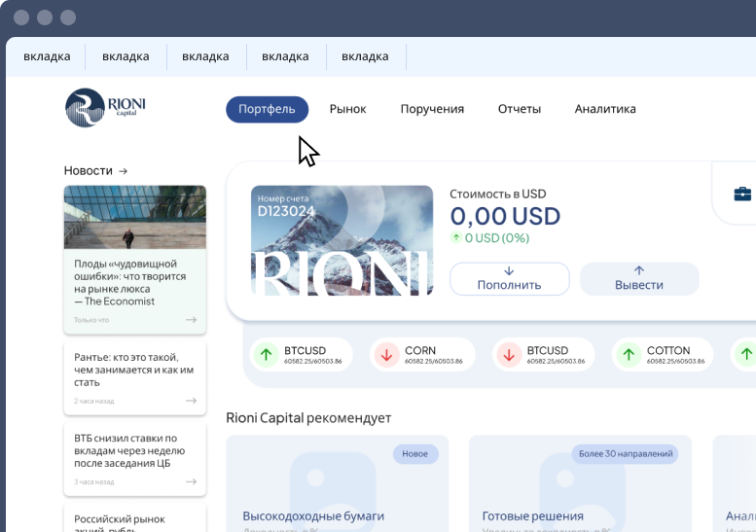Click arrow on the ВТБ news card
Screen dimensions: 756x532
(x=192, y=481)
